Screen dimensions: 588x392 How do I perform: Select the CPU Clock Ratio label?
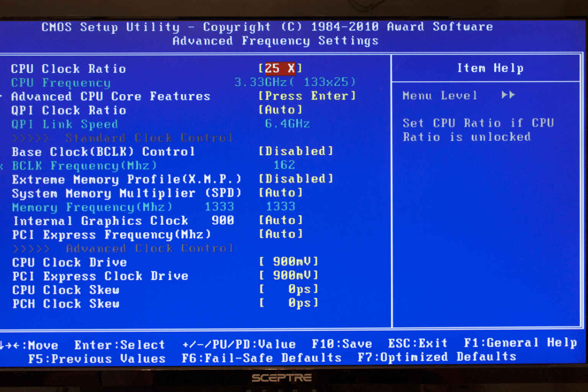click(69, 69)
